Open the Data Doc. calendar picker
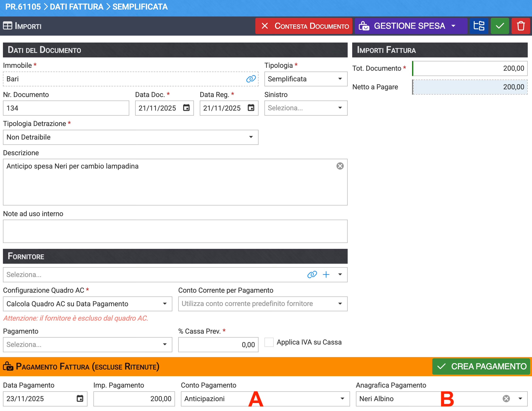 (186, 108)
